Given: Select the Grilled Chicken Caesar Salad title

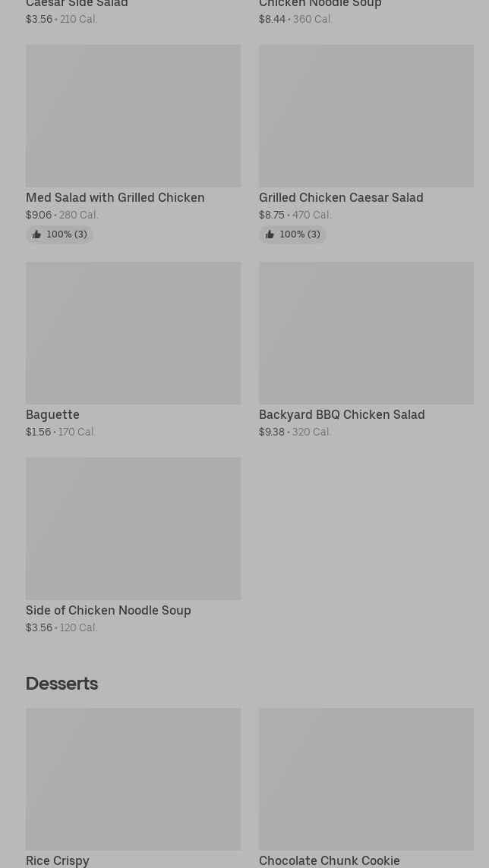Looking at the screenshot, I should click(341, 198).
